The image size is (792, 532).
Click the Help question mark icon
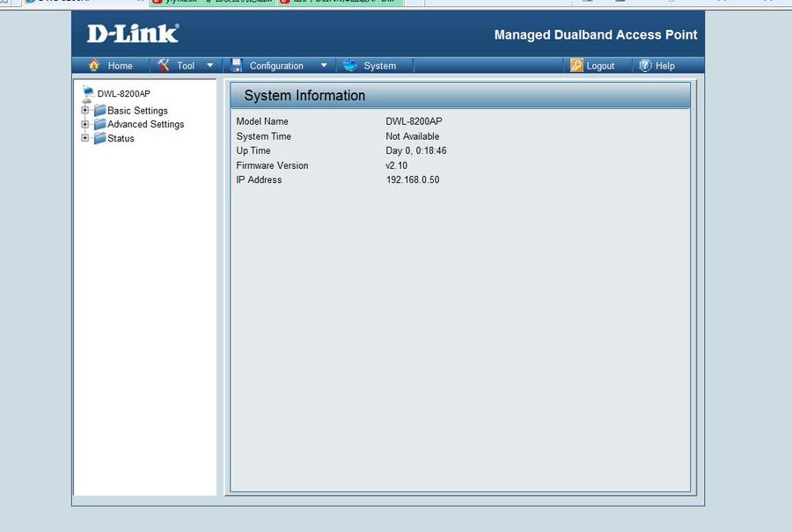pyautogui.click(x=645, y=65)
